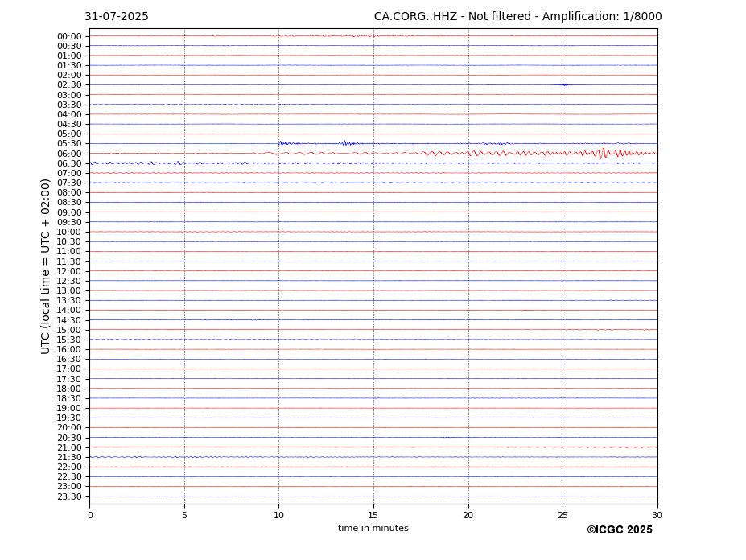Click the 11:00 time row label
This screenshot has height=560, width=746.
(69, 252)
